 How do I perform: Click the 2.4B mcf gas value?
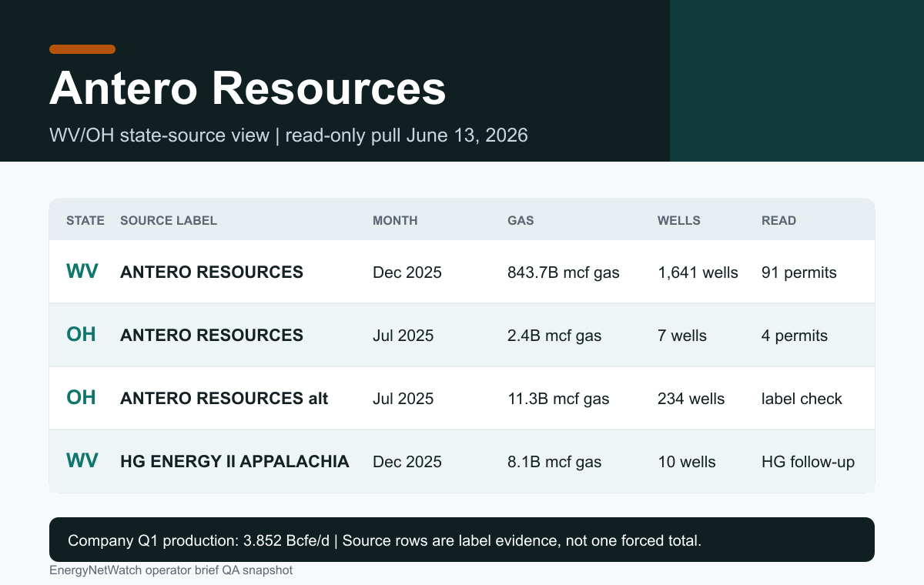pos(554,336)
